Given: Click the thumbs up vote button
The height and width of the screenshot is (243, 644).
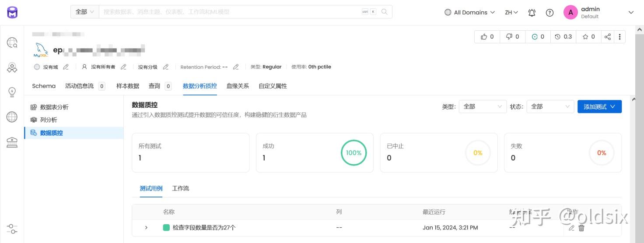Looking at the screenshot, I should coord(487,37).
